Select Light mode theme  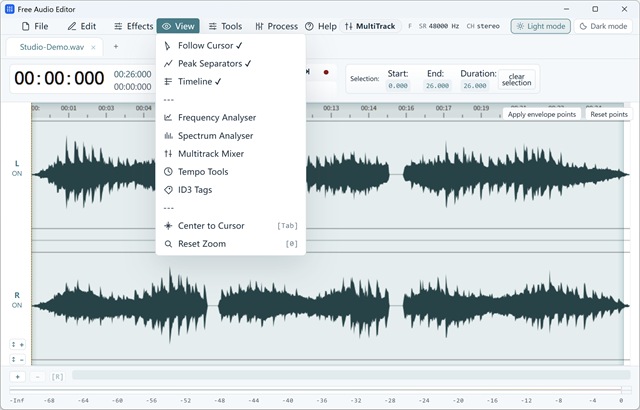pos(540,26)
